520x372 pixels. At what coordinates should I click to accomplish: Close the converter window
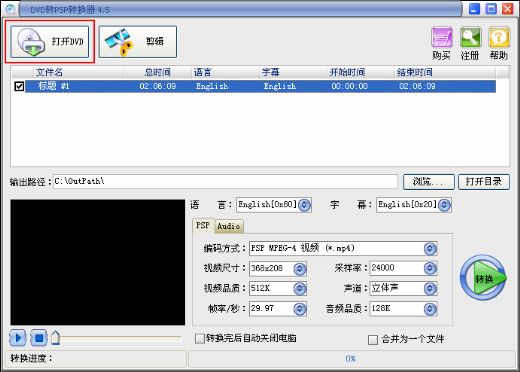(x=508, y=9)
